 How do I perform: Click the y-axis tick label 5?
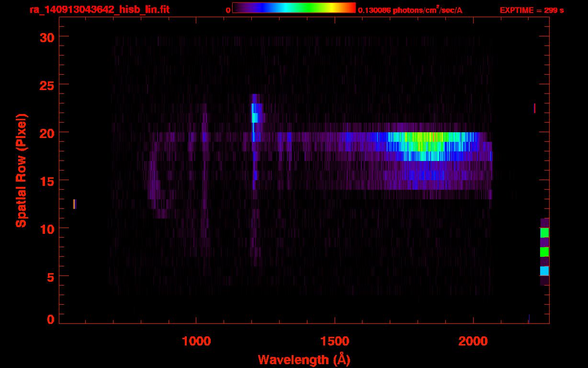50,276
